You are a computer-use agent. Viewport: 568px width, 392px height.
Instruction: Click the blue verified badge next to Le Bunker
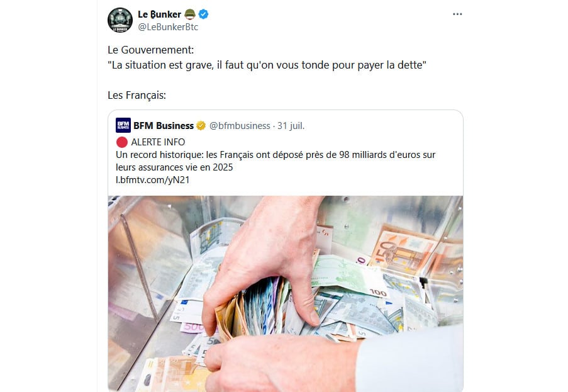tap(204, 14)
